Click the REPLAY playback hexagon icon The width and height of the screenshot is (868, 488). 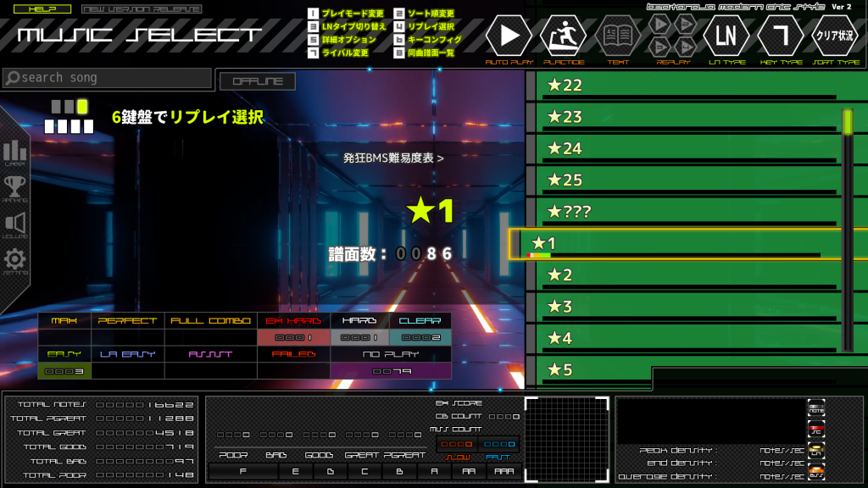pos(672,34)
